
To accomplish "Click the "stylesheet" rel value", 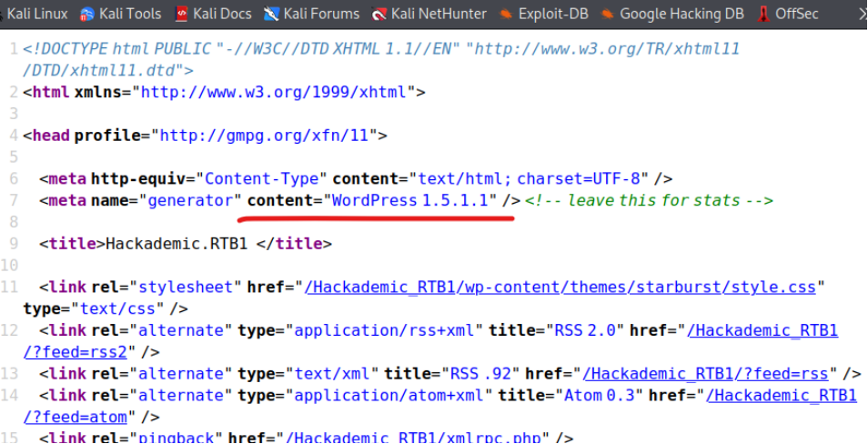I will click(x=186, y=288).
